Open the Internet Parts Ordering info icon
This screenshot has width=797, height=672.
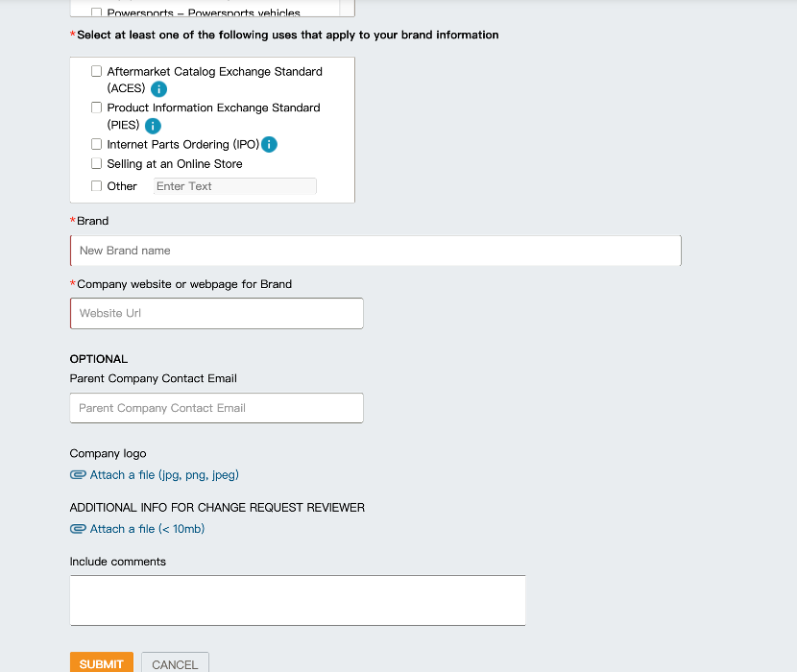[270, 145]
